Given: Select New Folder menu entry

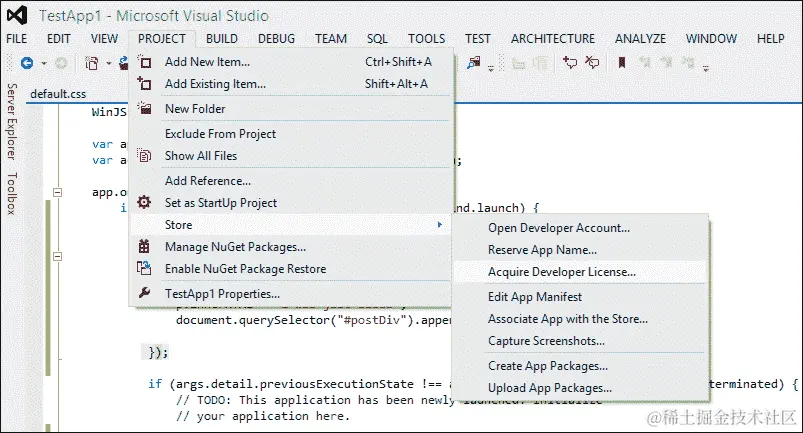Looking at the screenshot, I should point(290,109).
